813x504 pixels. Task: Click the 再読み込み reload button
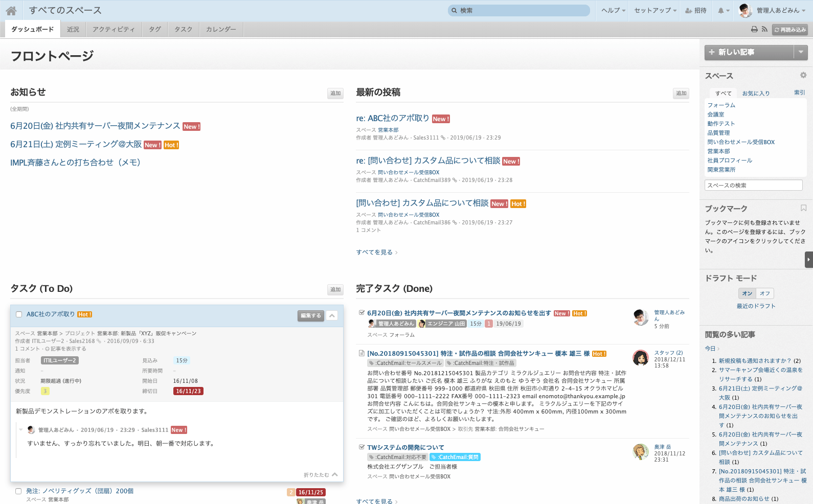pyautogui.click(x=790, y=30)
